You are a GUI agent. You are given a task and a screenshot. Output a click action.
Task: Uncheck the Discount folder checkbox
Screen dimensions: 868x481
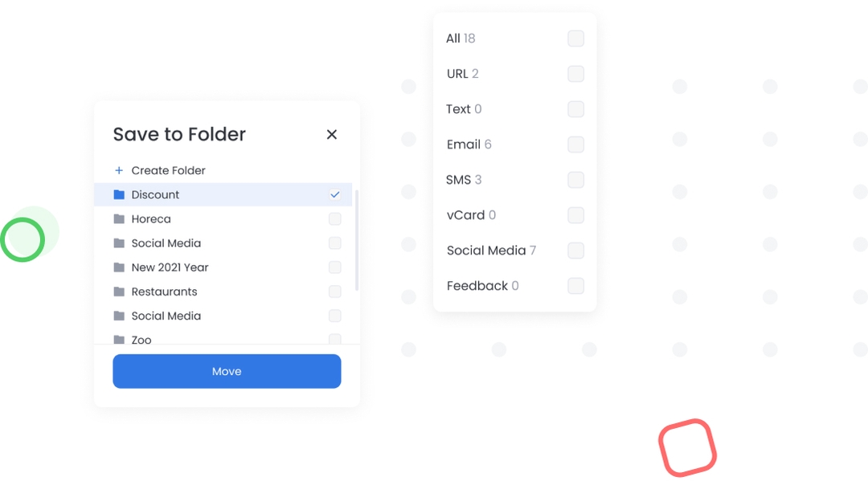click(x=335, y=194)
